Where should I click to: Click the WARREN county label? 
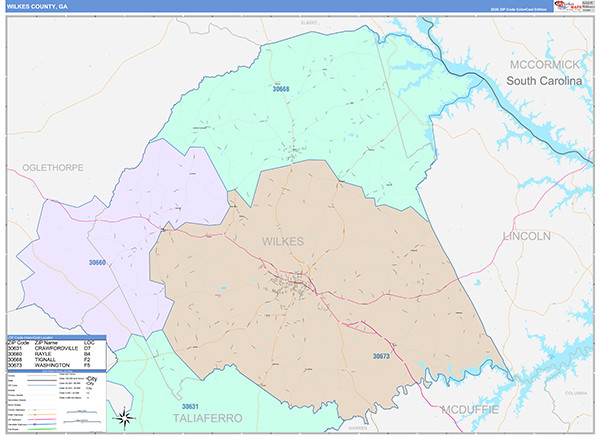tap(357, 428)
